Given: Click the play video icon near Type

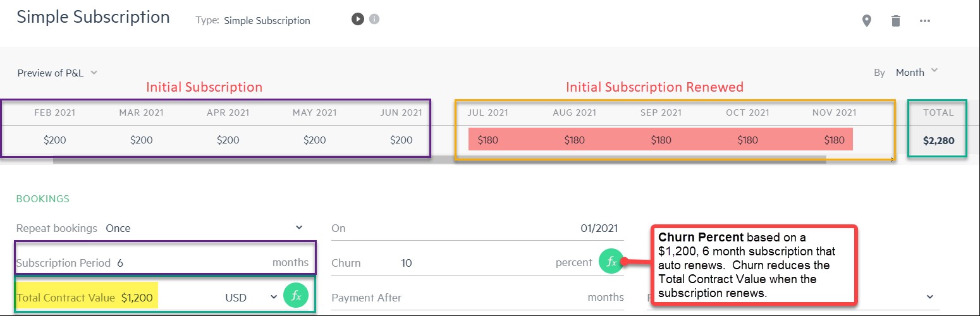Looking at the screenshot, I should click(358, 19).
